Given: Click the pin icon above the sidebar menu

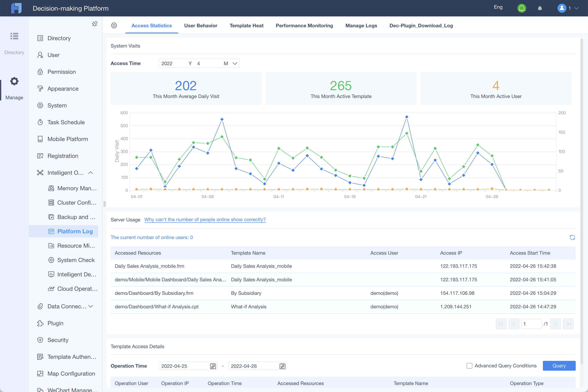Looking at the screenshot, I should click(95, 24).
